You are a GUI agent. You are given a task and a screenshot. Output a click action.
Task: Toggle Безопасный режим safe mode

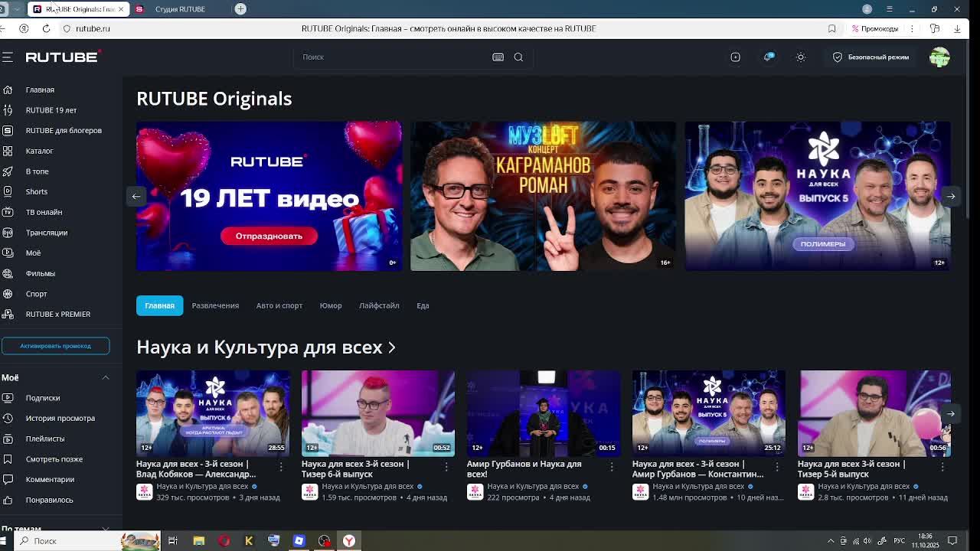(x=871, y=57)
